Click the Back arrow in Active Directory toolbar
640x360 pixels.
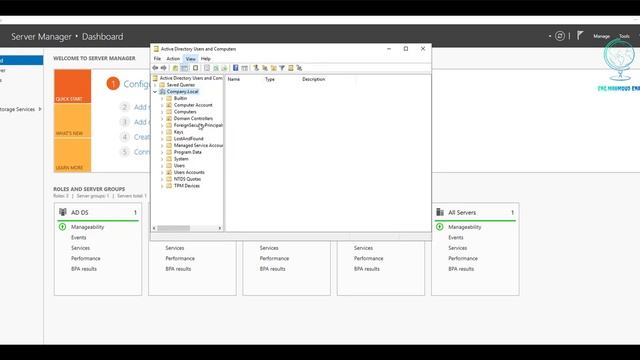(155, 68)
